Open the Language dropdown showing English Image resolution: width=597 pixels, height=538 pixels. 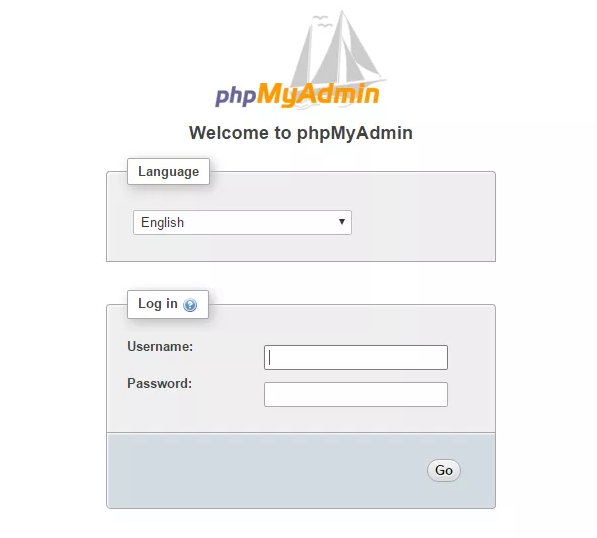pyautogui.click(x=243, y=222)
